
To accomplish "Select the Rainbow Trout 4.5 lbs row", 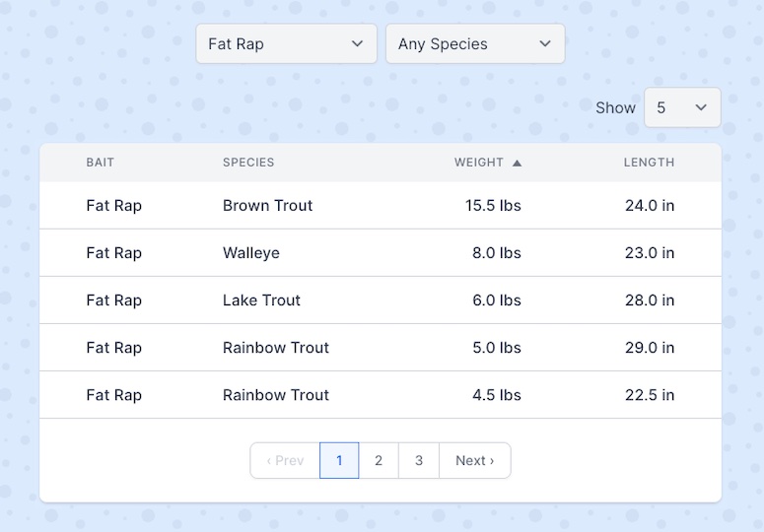I will 381,395.
